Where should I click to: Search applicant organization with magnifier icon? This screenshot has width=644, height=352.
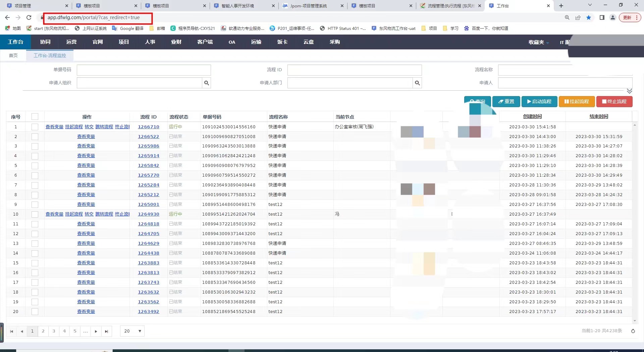(207, 83)
